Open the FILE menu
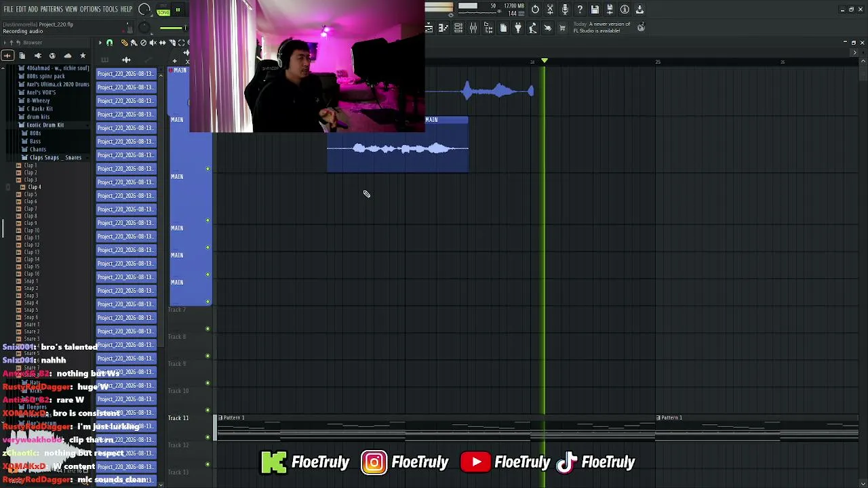 pyautogui.click(x=8, y=9)
